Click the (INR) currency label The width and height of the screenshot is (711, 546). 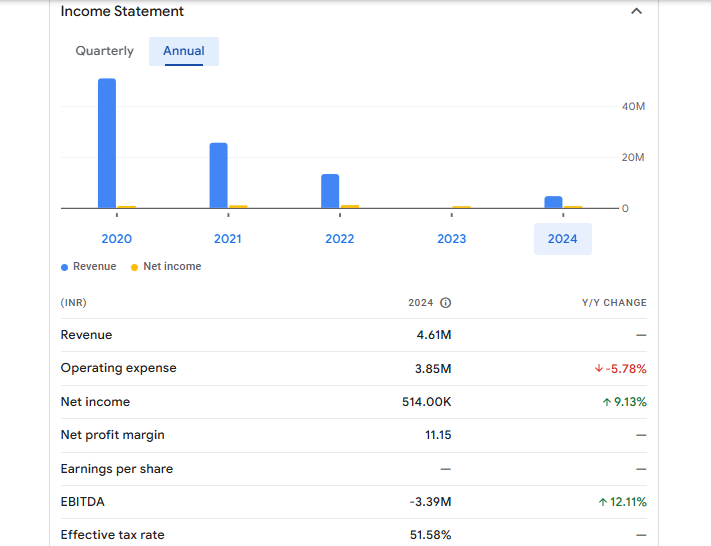click(x=73, y=302)
